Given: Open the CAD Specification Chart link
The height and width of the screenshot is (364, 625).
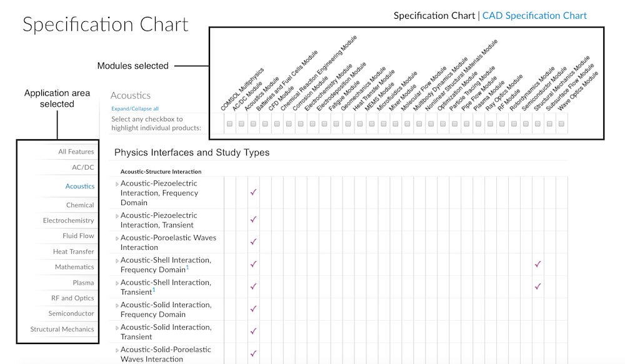Looking at the screenshot, I should (534, 16).
